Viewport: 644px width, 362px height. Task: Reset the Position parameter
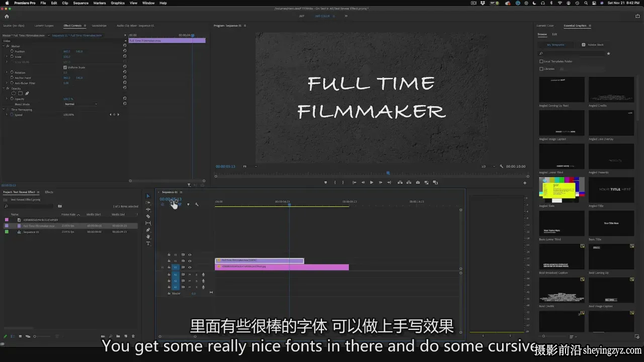point(125,51)
